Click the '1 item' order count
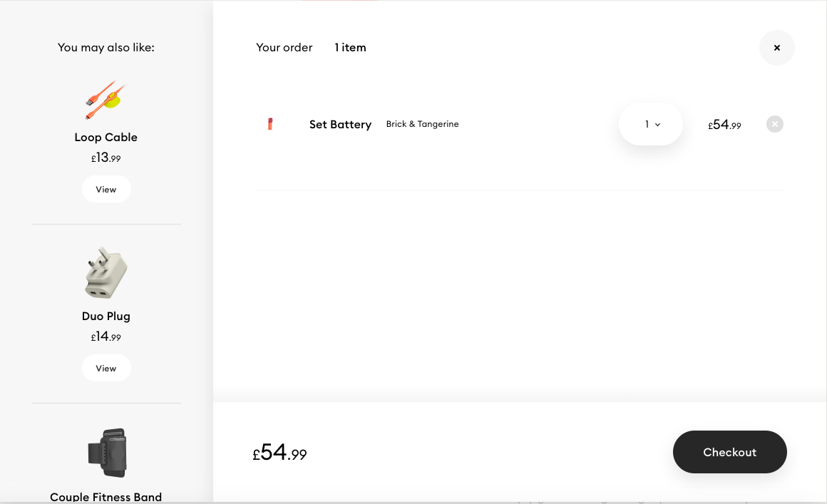 tap(350, 48)
